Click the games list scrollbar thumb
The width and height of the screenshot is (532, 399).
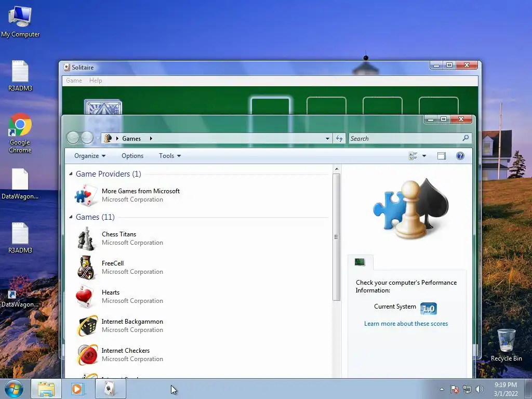coord(336,237)
